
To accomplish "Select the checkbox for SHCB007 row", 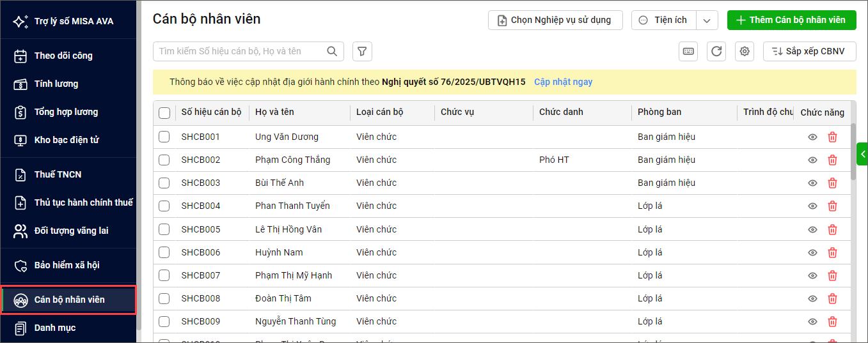I will [x=164, y=275].
